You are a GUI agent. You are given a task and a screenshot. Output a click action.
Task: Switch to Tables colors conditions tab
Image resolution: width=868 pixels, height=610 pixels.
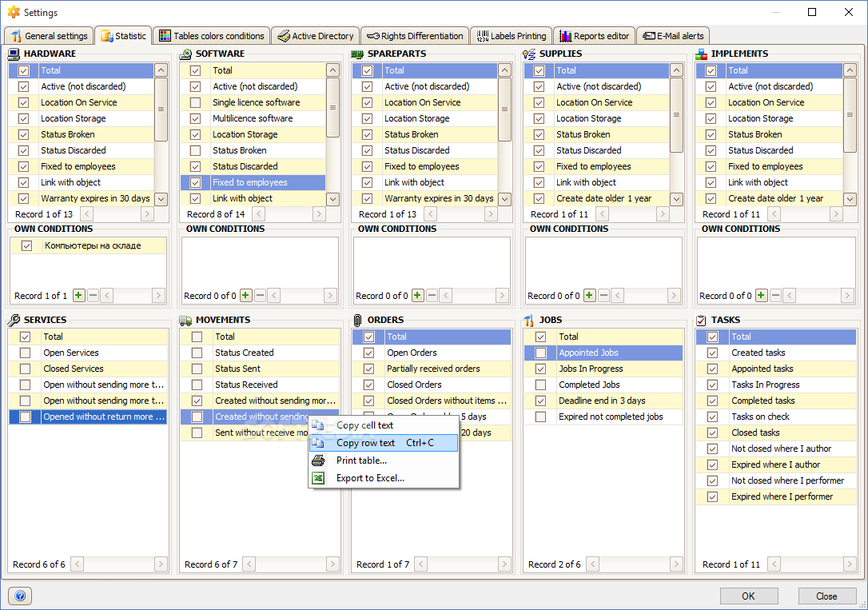[212, 36]
